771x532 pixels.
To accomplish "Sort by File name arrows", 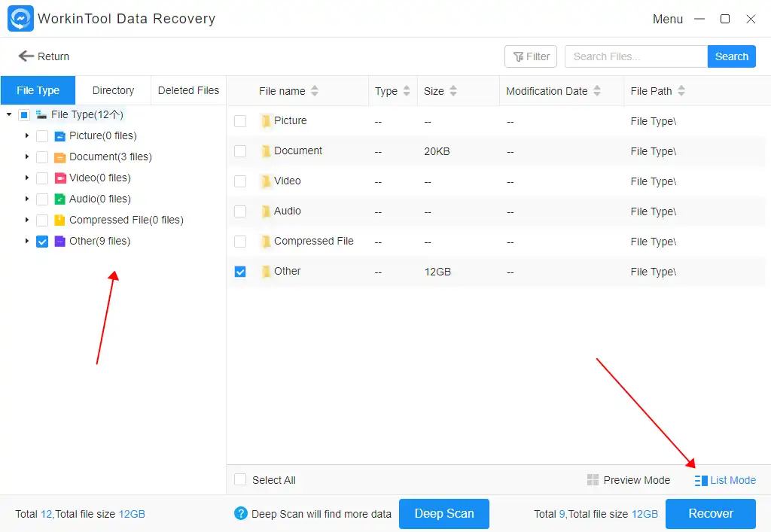I will pos(315,91).
